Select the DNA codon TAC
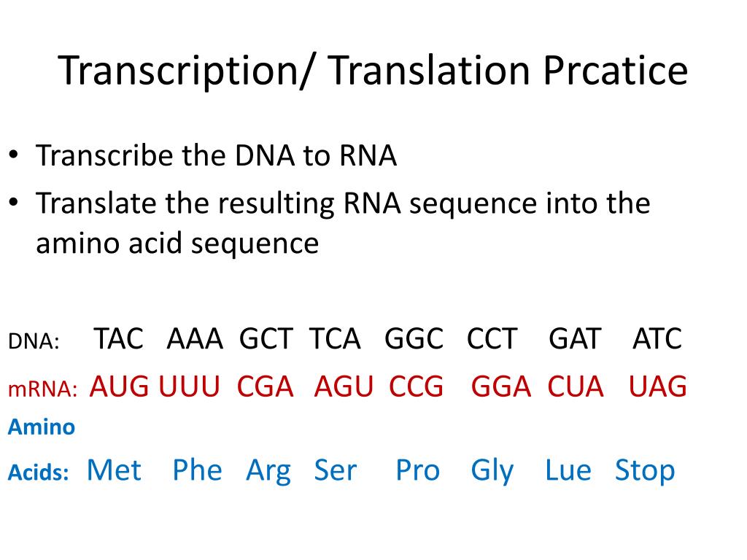The height and width of the screenshot is (560, 747). click(x=118, y=338)
